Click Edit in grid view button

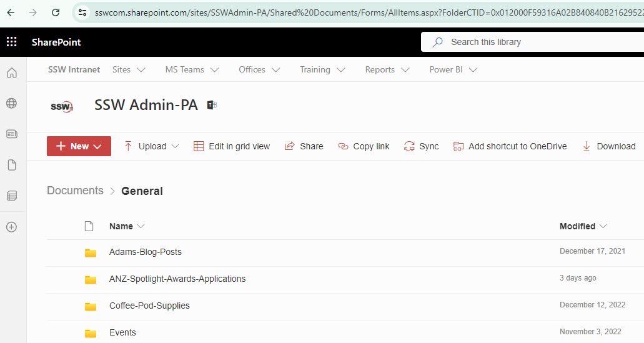[x=232, y=146]
